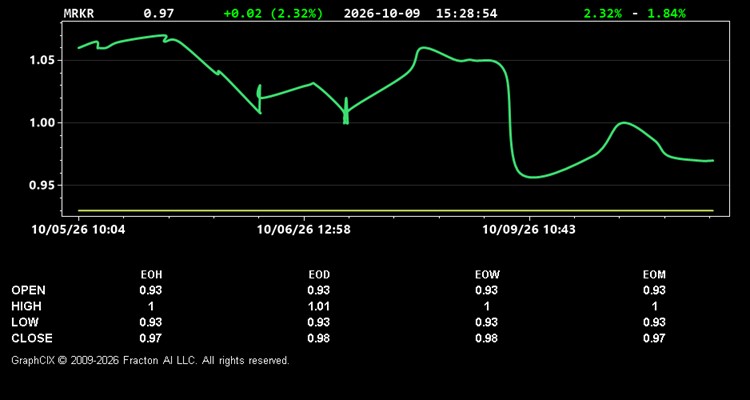
Task: Click the CLOSE row label
Action: tap(32, 338)
